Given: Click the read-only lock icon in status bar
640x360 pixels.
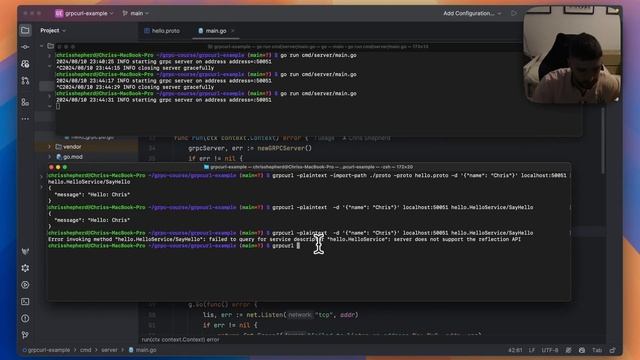Looking at the screenshot, I should (613, 350).
